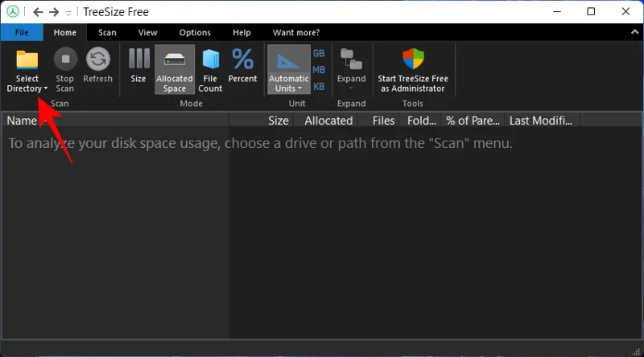Open the File menu
644x357 pixels.
22,32
